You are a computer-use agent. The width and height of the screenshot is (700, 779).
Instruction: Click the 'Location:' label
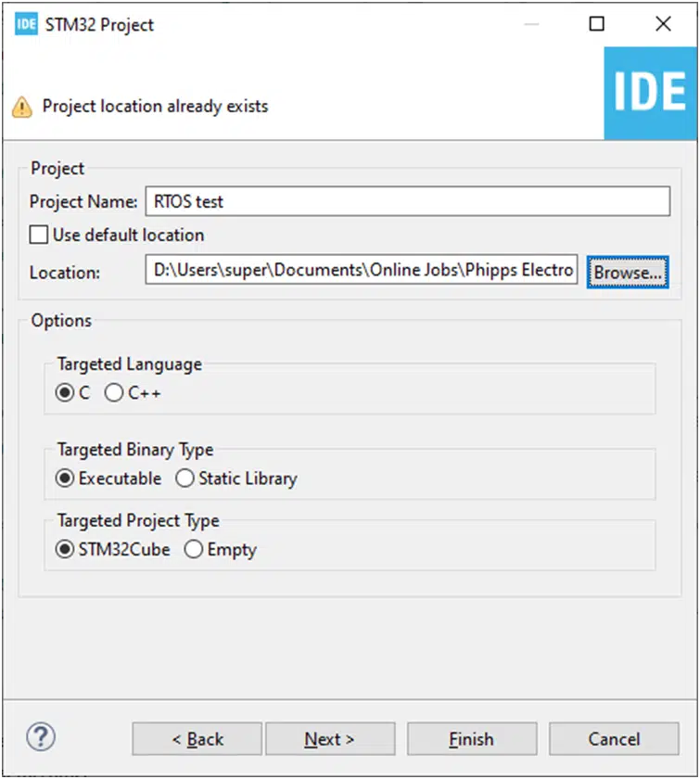point(65,273)
